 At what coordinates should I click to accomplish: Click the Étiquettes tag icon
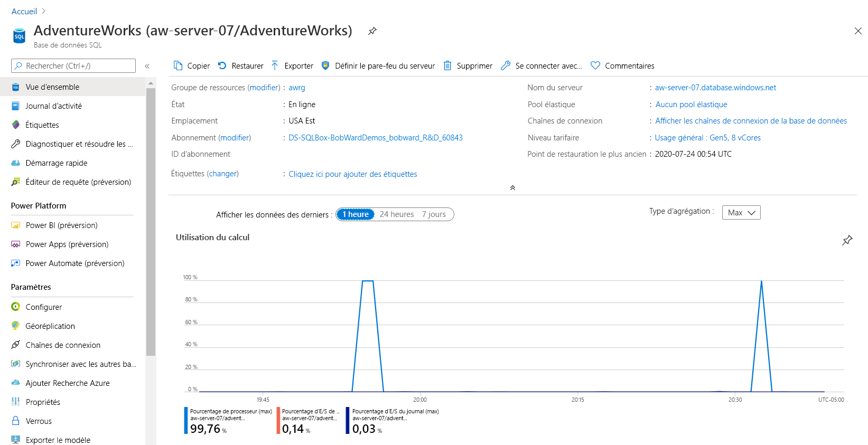coord(16,125)
